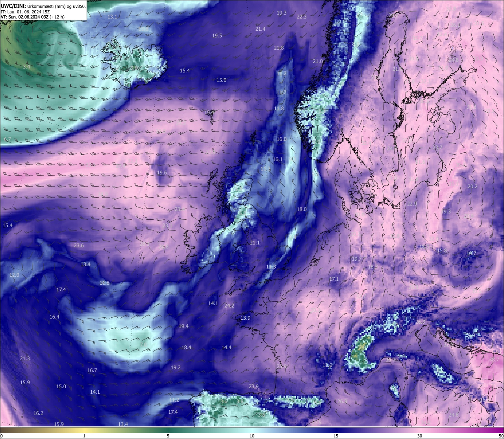Click the 23.9 value label on the map
This screenshot has height=439, width=504.
254,386
